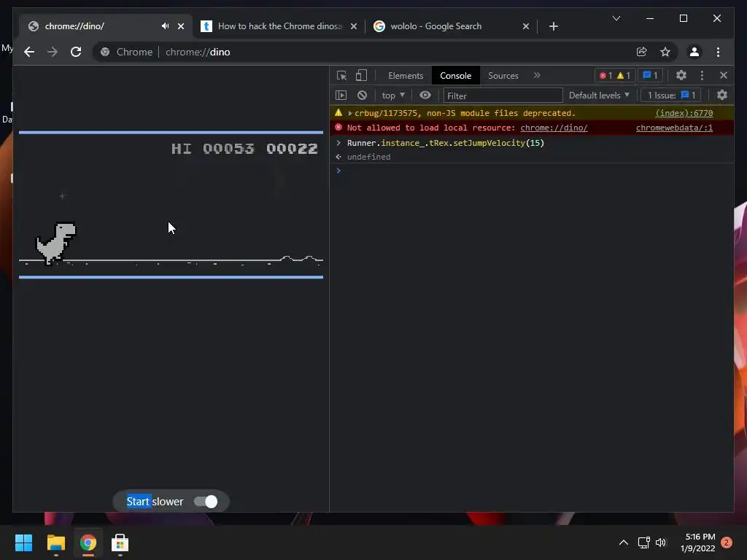Click the Chrome site info chip
The height and width of the screenshot is (560, 747).
127,52
